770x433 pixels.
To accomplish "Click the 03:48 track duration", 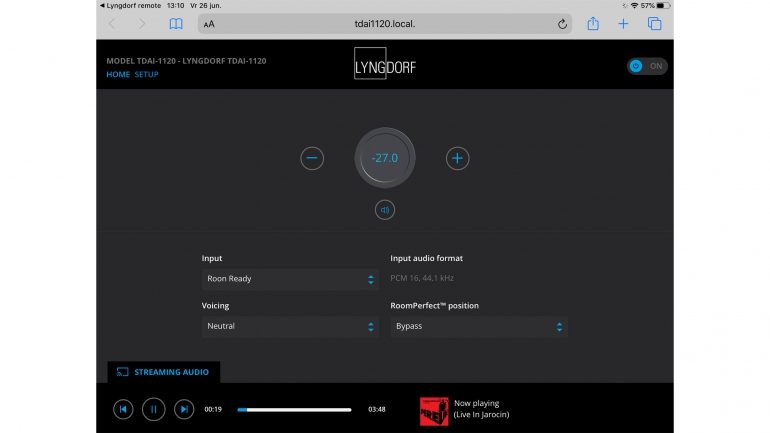I will click(x=377, y=409).
